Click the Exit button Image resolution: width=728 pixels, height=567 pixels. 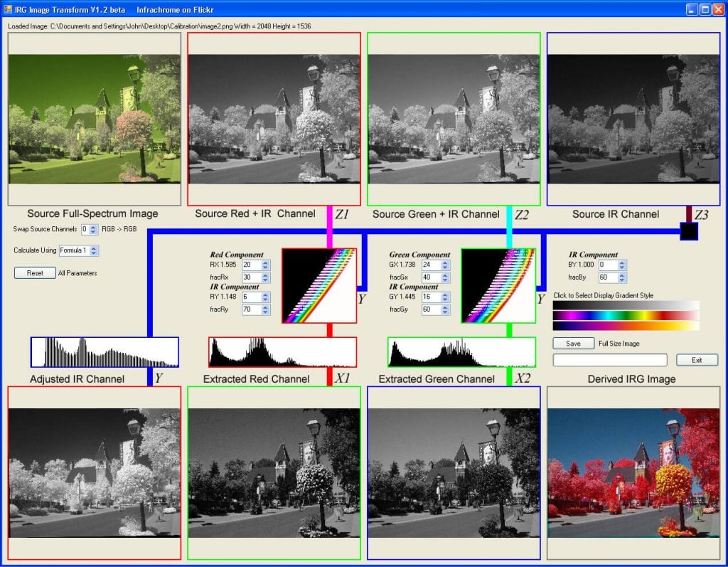[x=697, y=360]
